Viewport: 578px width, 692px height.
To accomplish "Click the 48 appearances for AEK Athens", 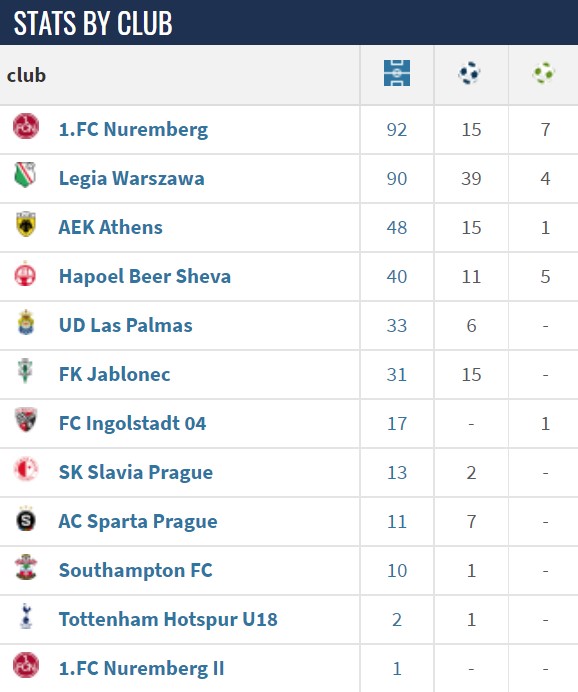I will pyautogui.click(x=397, y=228).
